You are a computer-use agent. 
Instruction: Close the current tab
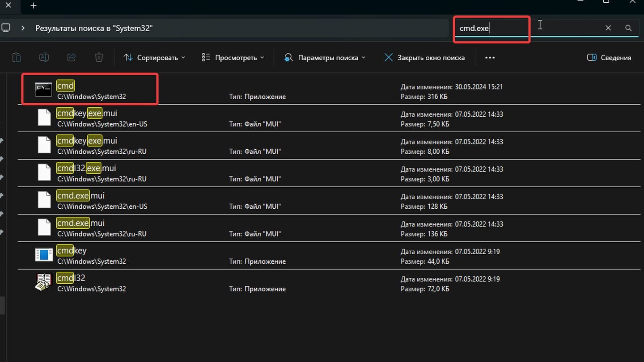[x=8, y=5]
